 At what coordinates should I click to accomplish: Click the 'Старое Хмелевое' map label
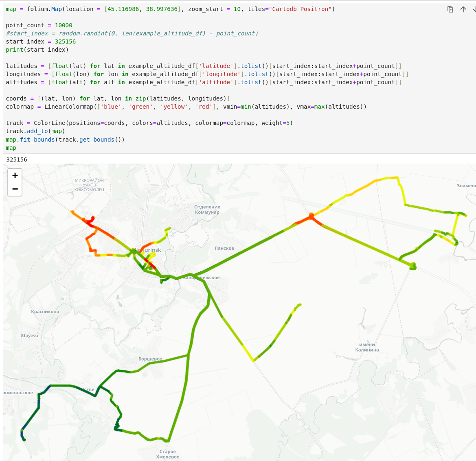(168, 454)
